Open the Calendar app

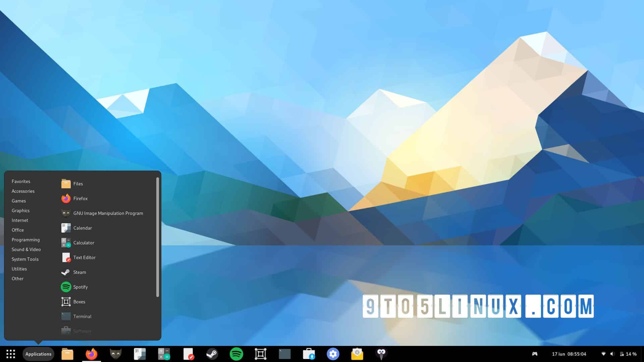click(82, 228)
